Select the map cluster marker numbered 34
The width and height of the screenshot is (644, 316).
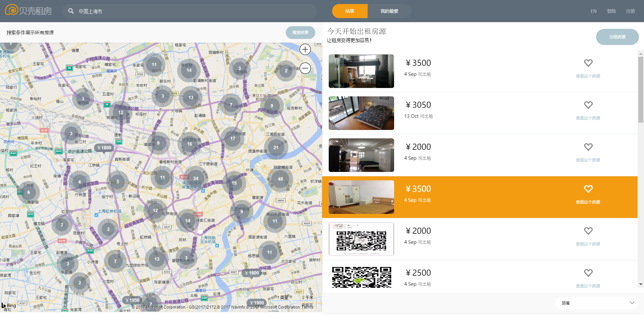click(x=196, y=178)
